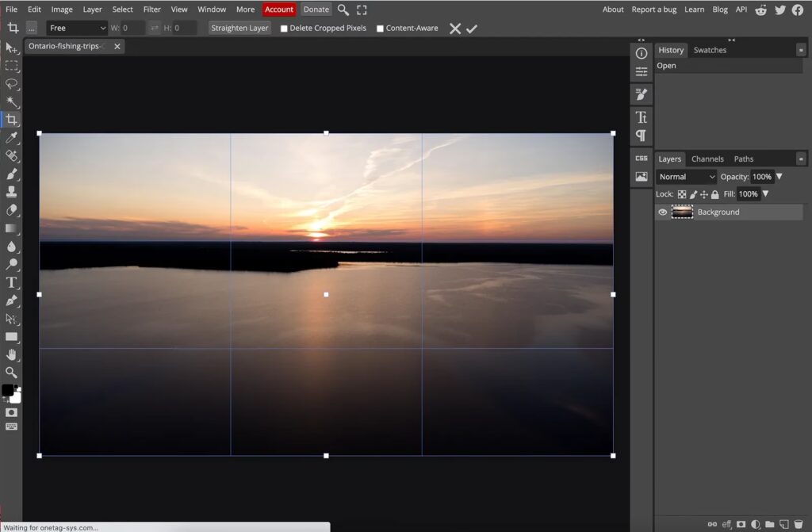Expand the Opacity slider arrow
The width and height of the screenshot is (812, 532).
[779, 177]
